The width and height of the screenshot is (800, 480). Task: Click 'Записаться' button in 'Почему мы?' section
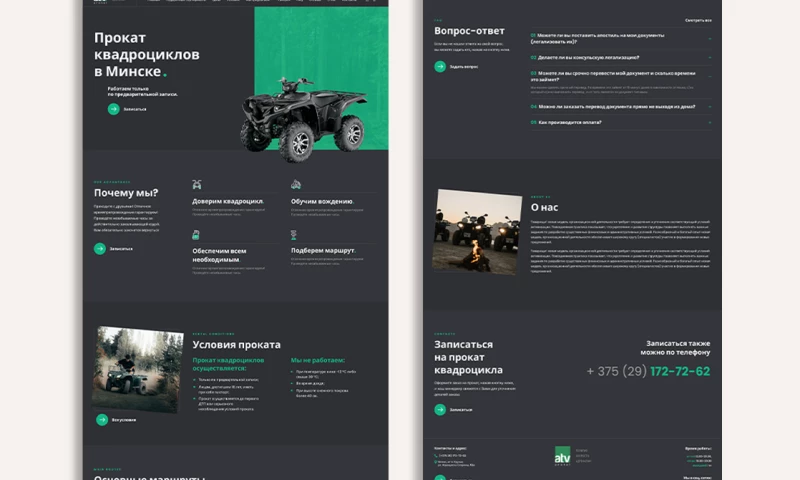coord(100,249)
